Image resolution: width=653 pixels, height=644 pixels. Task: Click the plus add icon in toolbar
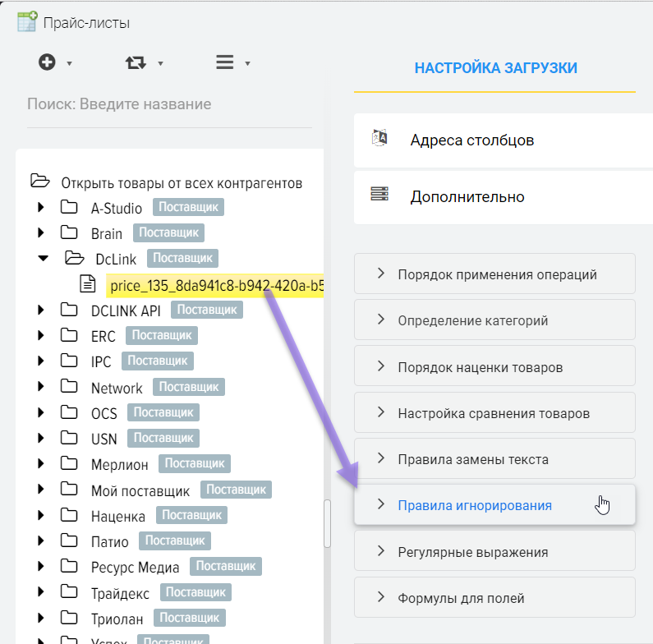[48, 62]
